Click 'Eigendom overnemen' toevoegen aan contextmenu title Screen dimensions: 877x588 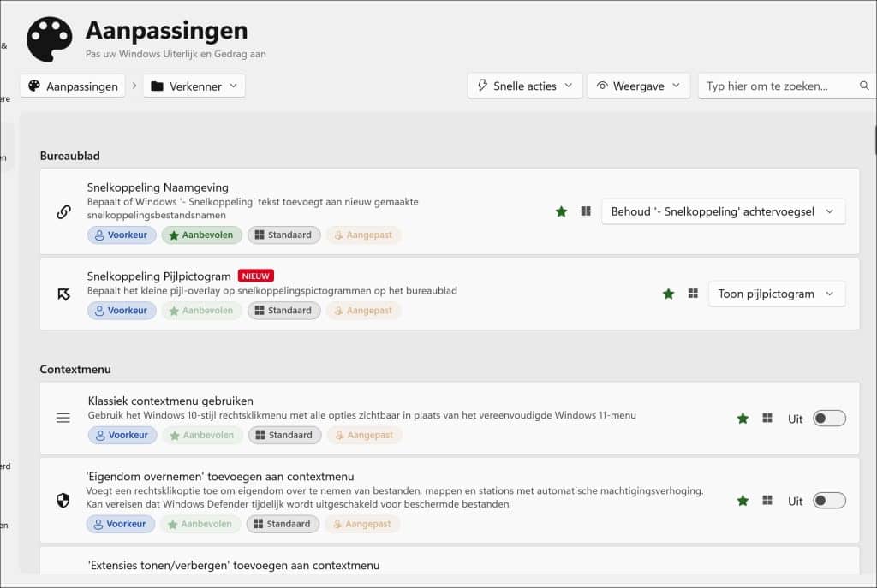(x=220, y=476)
